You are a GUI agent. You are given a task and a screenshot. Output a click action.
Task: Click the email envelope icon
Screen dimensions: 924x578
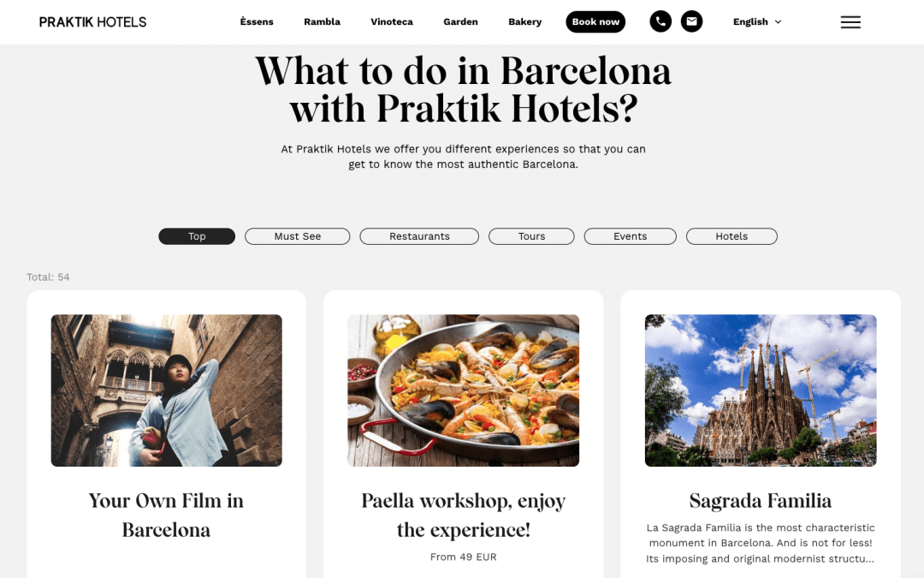tap(692, 21)
